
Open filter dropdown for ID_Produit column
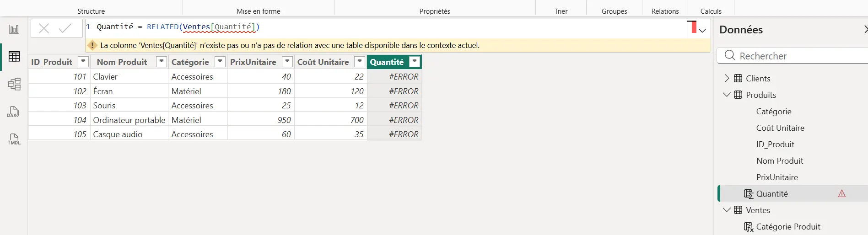pyautogui.click(x=83, y=62)
